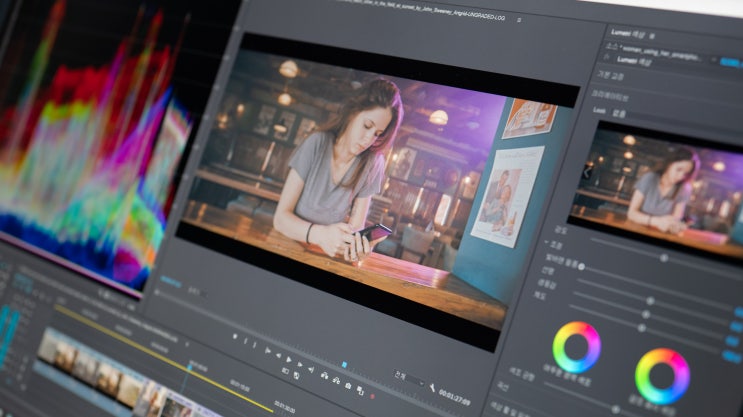Click the previous Look arrow on preview
743x417 pixels.
point(586,172)
